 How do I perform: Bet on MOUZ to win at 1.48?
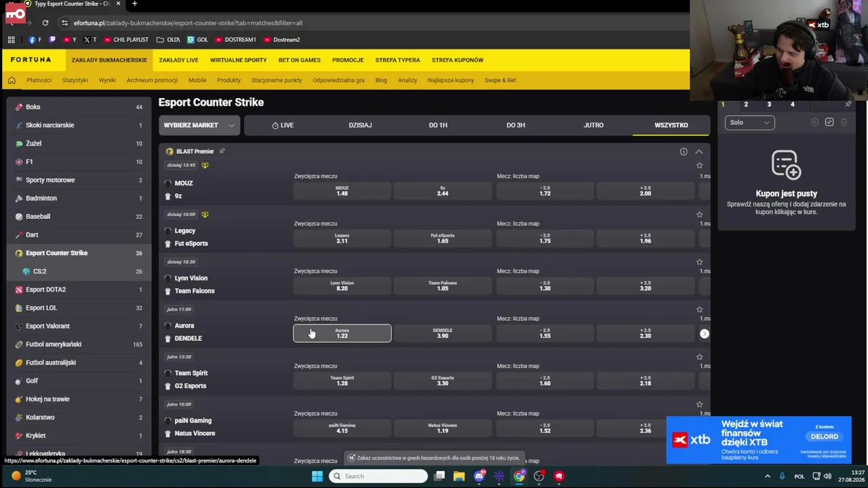click(x=342, y=191)
